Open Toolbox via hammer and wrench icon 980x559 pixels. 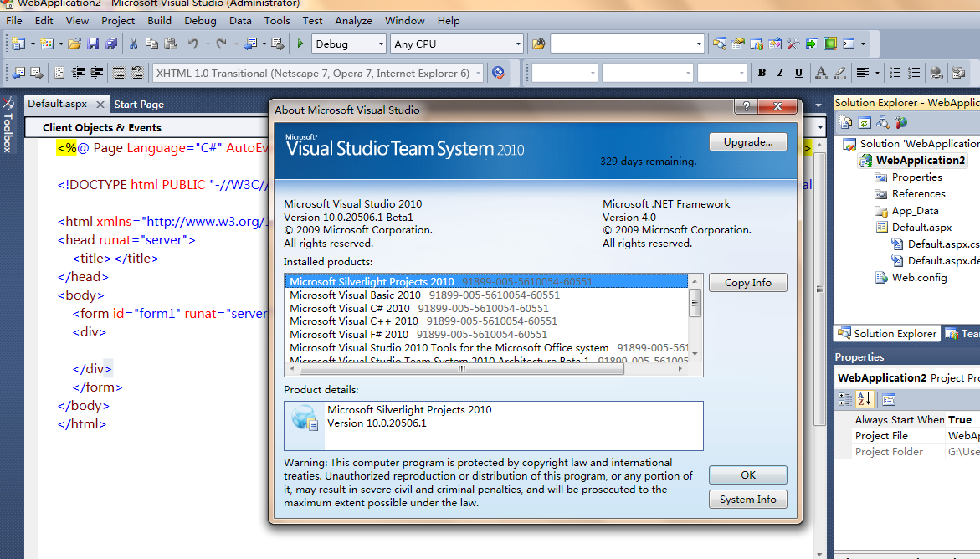tap(793, 44)
